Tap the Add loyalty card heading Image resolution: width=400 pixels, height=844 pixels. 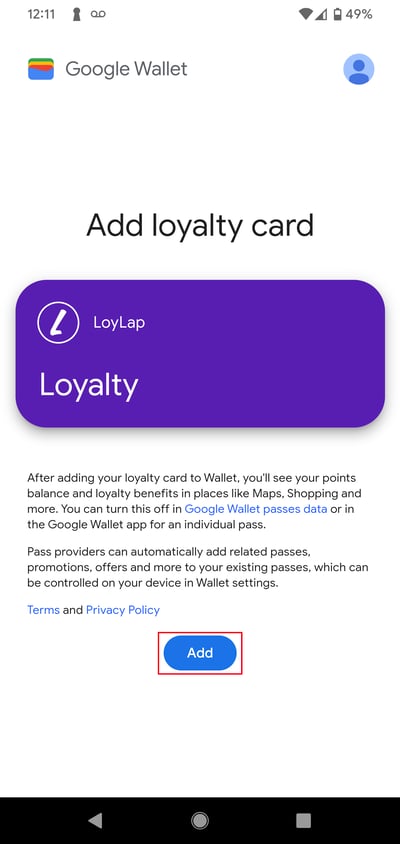200,225
